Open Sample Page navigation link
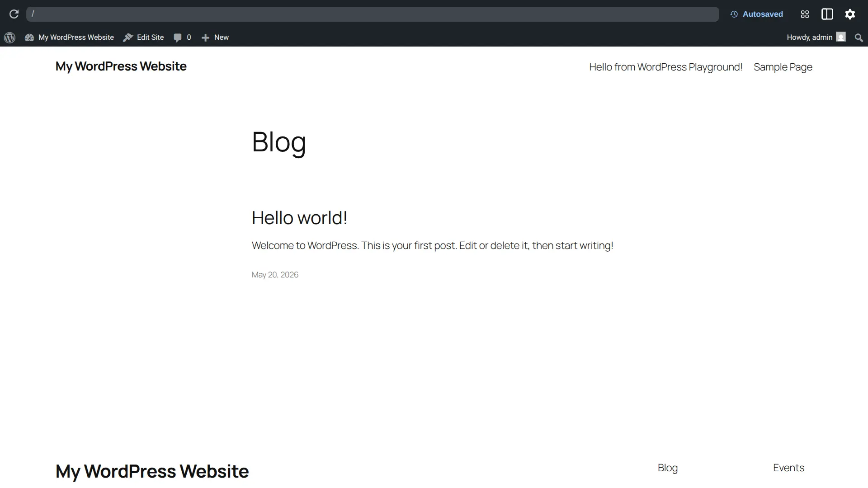The height and width of the screenshot is (488, 868). coord(783,67)
